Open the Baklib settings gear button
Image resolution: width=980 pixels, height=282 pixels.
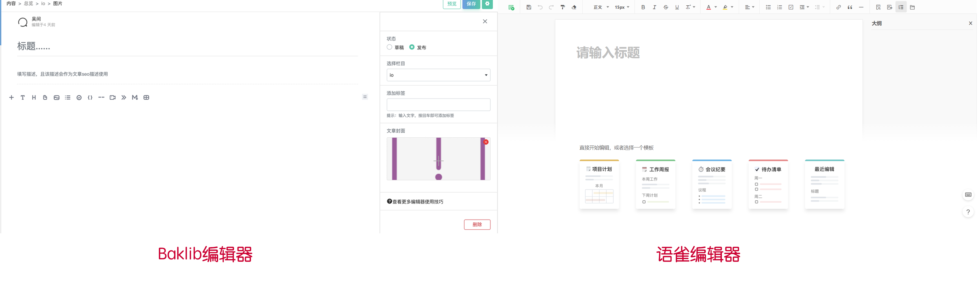point(487,4)
